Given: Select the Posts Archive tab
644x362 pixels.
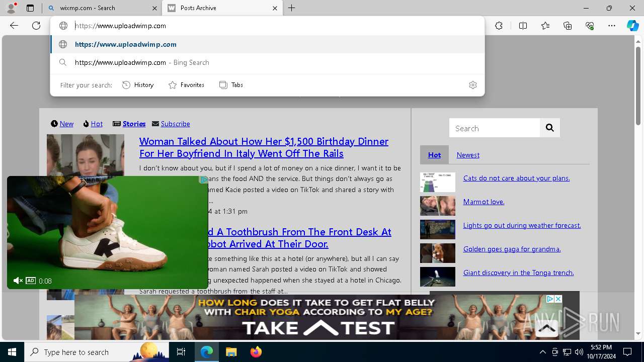Looking at the screenshot, I should pyautogui.click(x=222, y=8).
